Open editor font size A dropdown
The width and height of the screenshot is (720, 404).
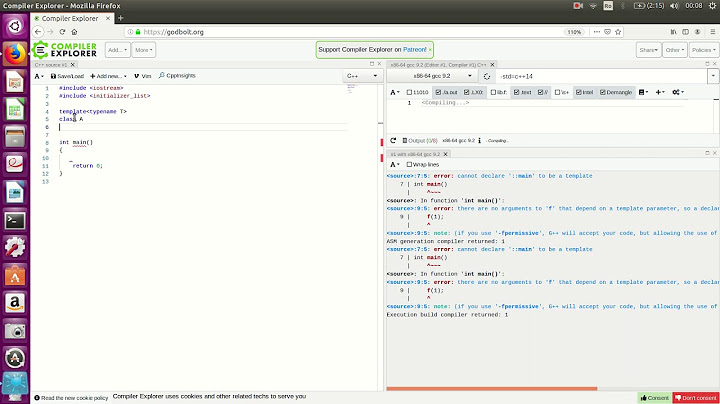click(39, 76)
